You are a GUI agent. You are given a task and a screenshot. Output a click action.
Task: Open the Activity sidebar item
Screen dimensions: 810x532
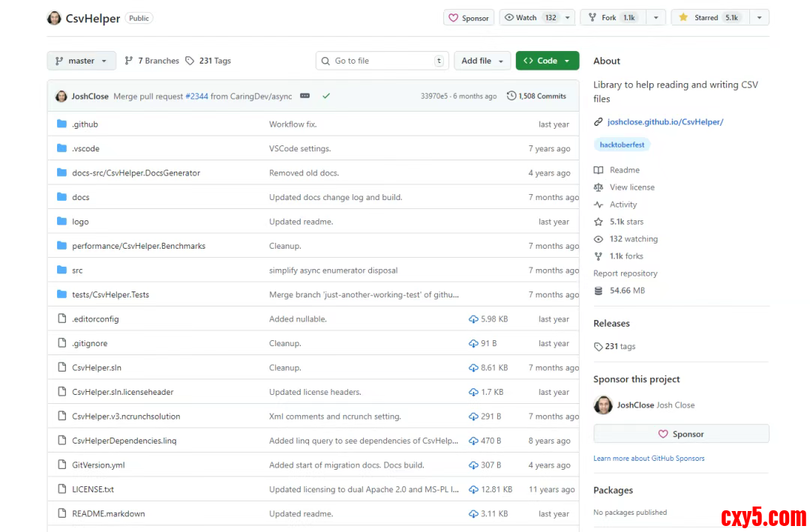click(x=622, y=205)
